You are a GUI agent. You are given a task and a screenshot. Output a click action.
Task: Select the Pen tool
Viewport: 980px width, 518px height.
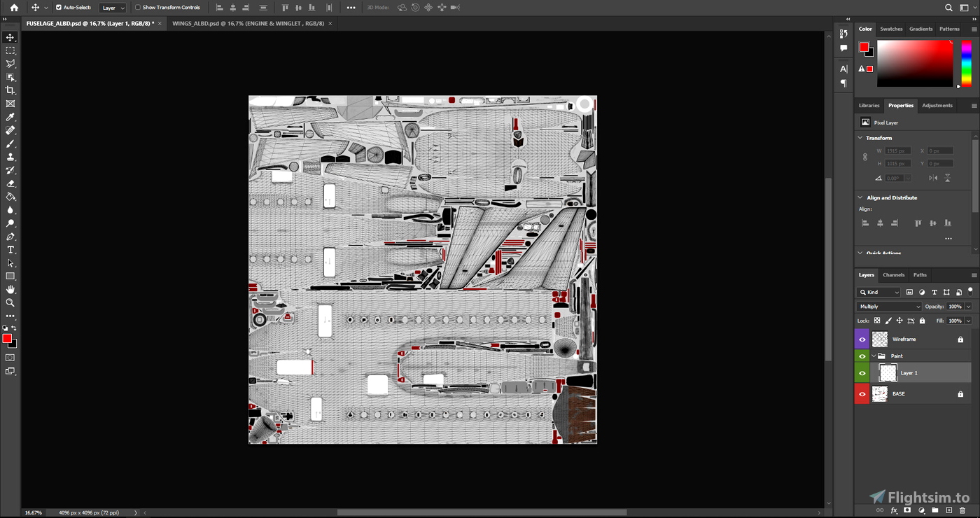point(10,237)
